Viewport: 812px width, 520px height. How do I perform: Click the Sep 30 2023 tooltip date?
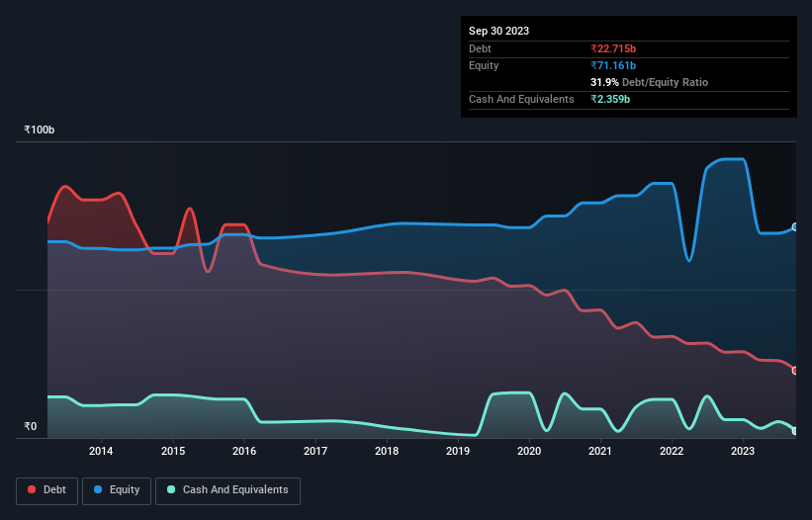498,31
